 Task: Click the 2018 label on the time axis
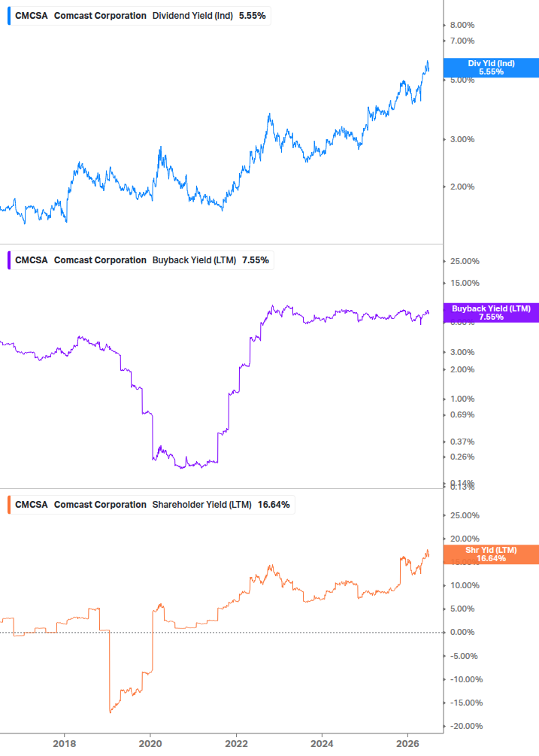64,743
